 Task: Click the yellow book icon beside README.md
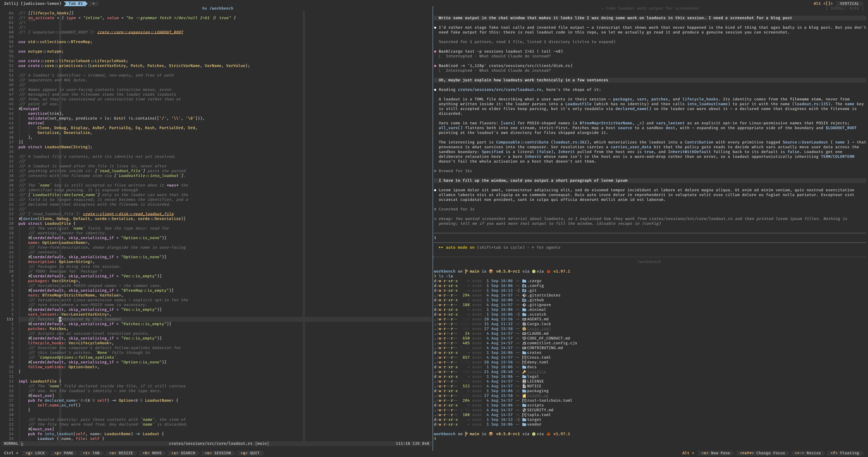524,396
